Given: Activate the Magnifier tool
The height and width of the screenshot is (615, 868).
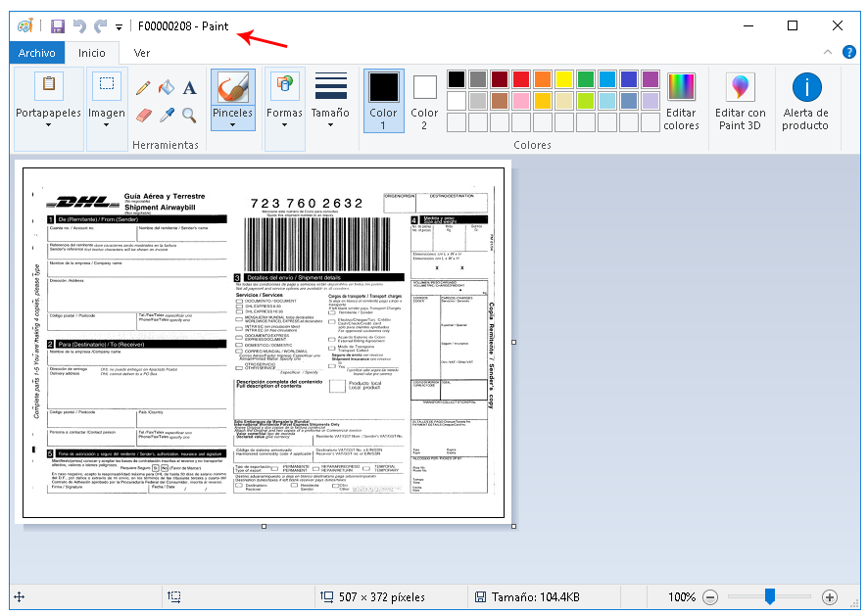Looking at the screenshot, I should point(190,116).
